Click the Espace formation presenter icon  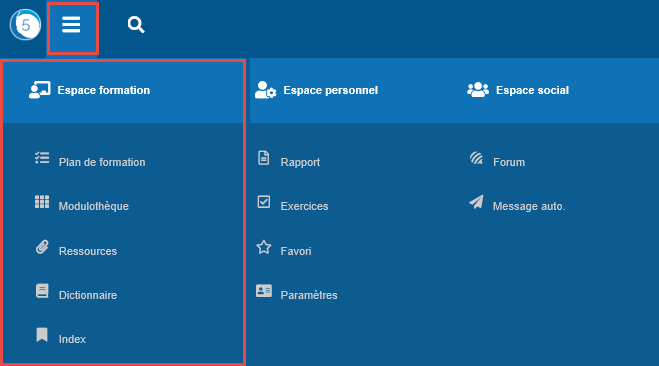tap(40, 90)
